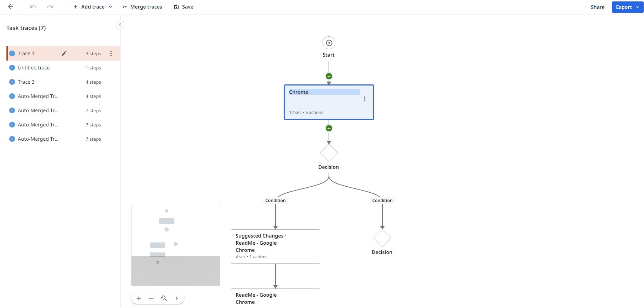Image resolution: width=644 pixels, height=307 pixels.
Task: Add step between Chrome and Decision
Action: point(329,128)
